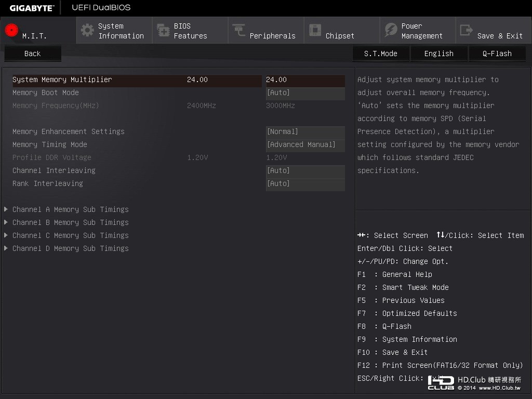Click the BIOS Features chip icon
This screenshot has height=399, width=532.
(163, 30)
